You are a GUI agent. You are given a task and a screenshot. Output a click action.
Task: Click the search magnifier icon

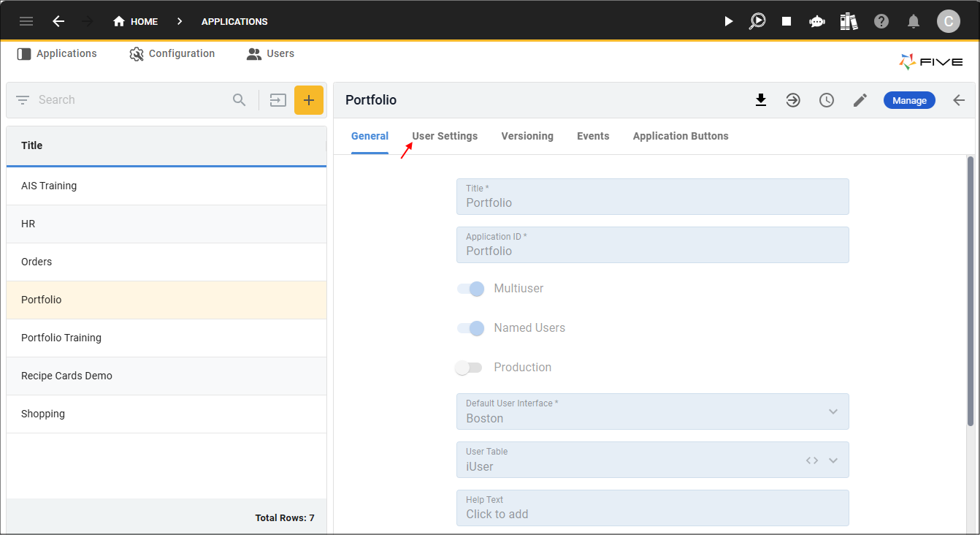pos(240,100)
